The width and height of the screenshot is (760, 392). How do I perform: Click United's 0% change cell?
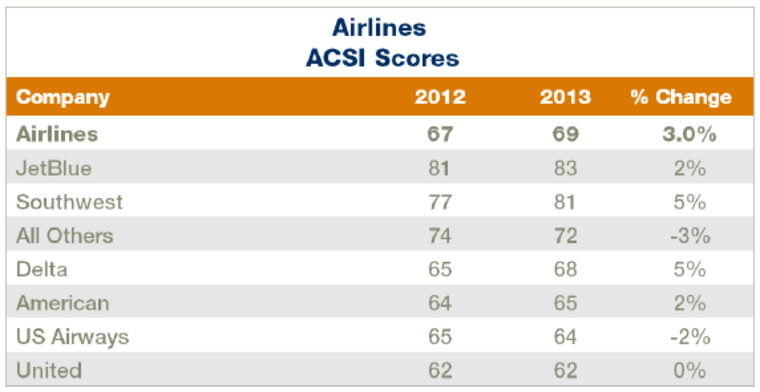[x=690, y=371]
